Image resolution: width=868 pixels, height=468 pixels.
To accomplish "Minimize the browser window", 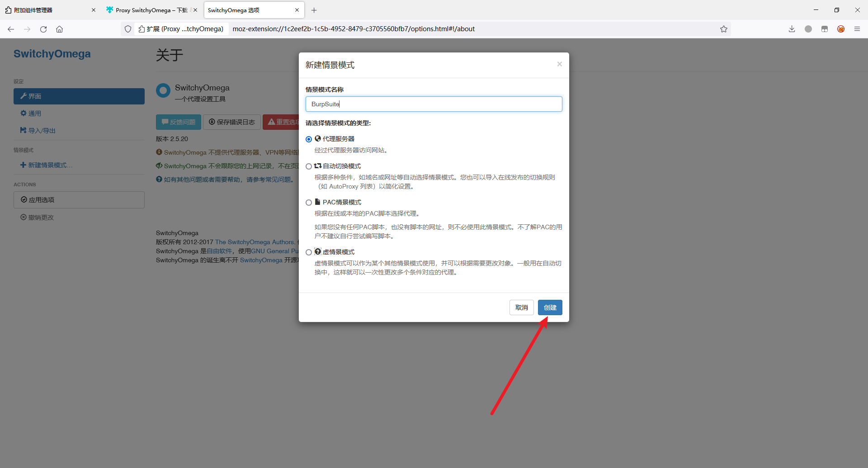I will coord(816,10).
